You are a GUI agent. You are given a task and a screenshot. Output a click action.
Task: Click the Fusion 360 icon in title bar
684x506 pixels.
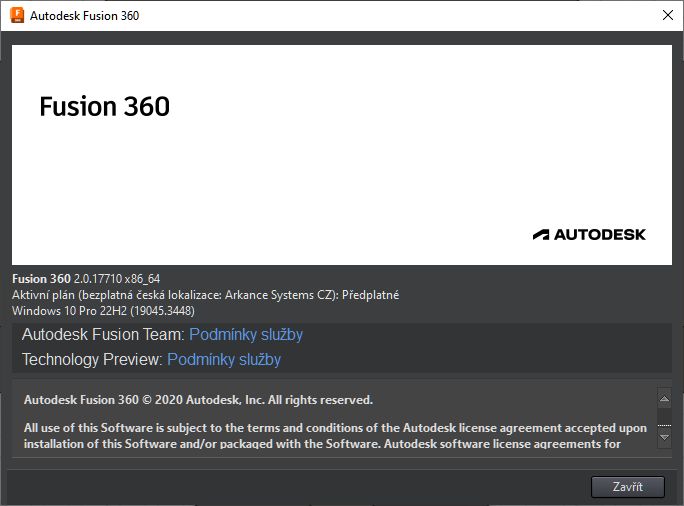[17, 15]
